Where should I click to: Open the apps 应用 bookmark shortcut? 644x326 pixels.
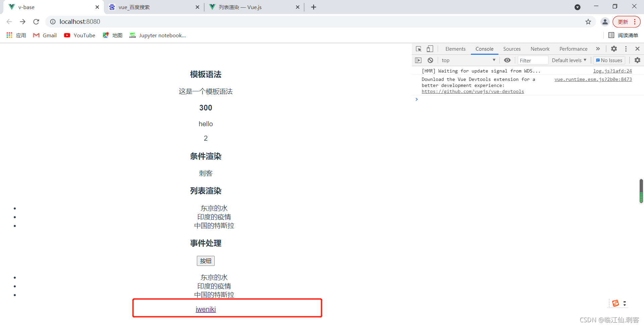[x=16, y=35]
